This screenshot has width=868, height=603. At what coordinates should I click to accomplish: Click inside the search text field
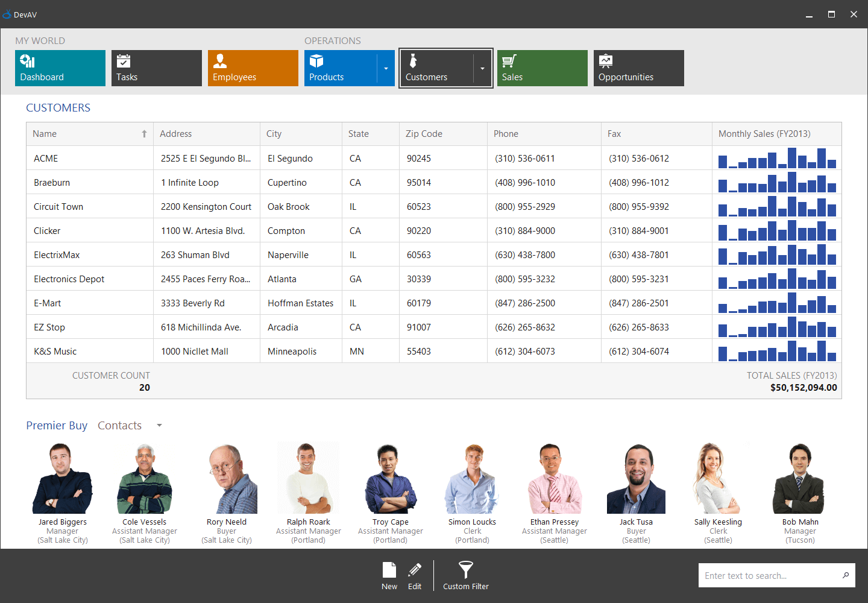[x=766, y=575]
